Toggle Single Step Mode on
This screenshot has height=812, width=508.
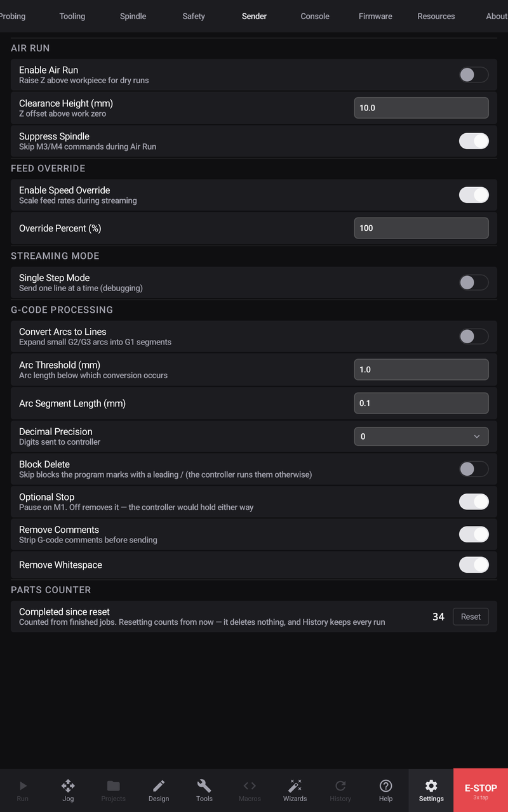[474, 282]
